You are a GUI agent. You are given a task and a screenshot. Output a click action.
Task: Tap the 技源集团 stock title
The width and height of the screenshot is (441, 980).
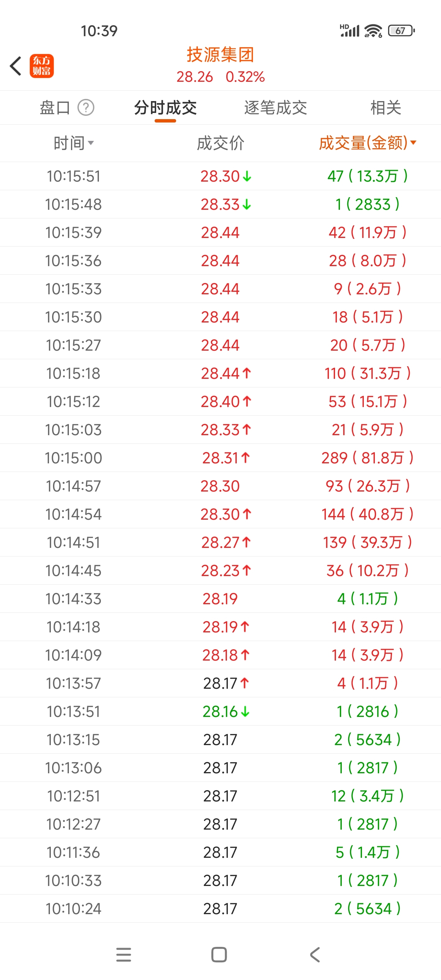tap(220, 55)
